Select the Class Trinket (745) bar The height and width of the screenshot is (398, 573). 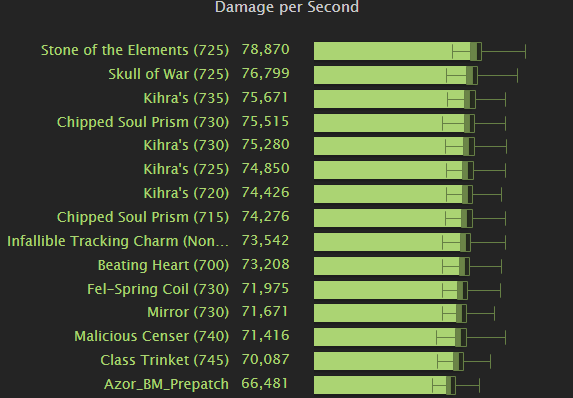(389, 361)
